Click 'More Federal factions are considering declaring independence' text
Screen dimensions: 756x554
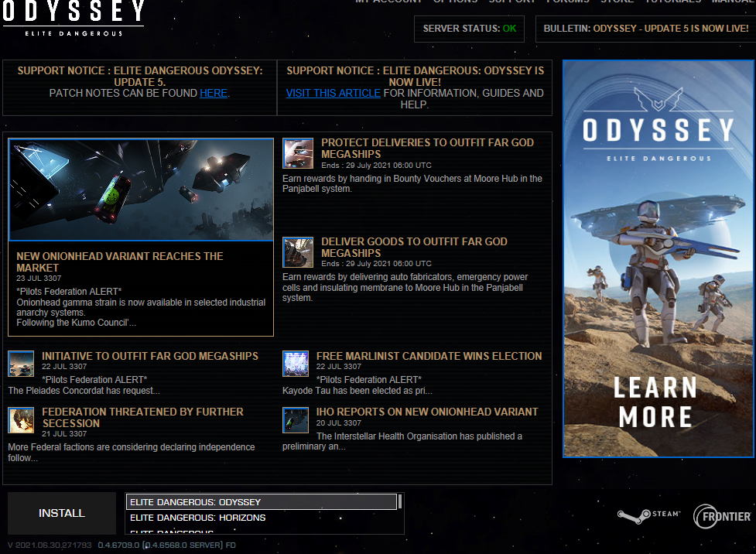click(131, 453)
